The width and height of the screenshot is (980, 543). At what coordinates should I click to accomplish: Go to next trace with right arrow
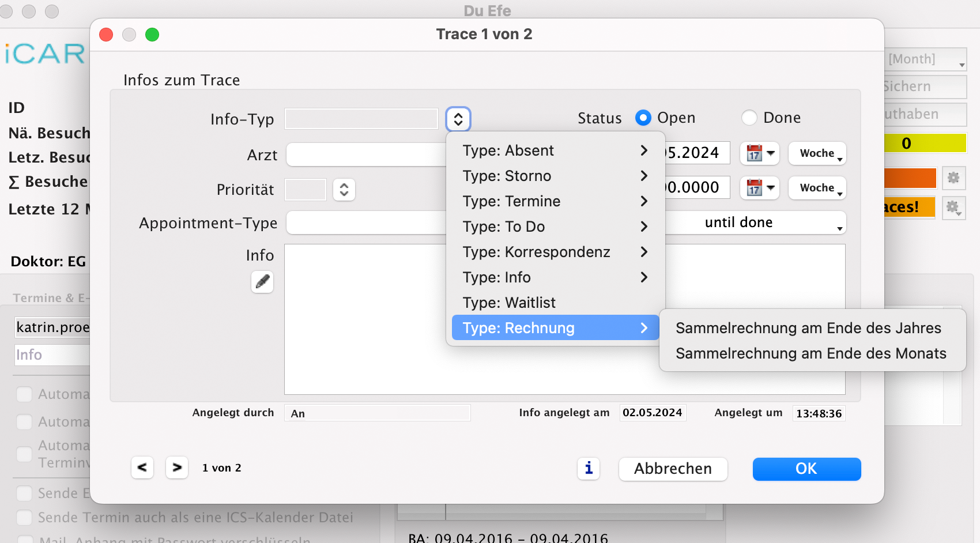tap(177, 467)
